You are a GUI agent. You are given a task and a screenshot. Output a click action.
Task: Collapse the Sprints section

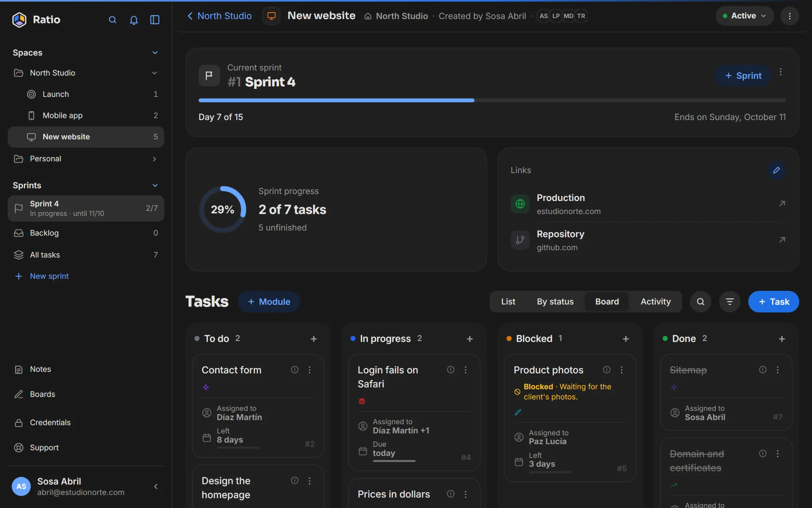(155, 185)
